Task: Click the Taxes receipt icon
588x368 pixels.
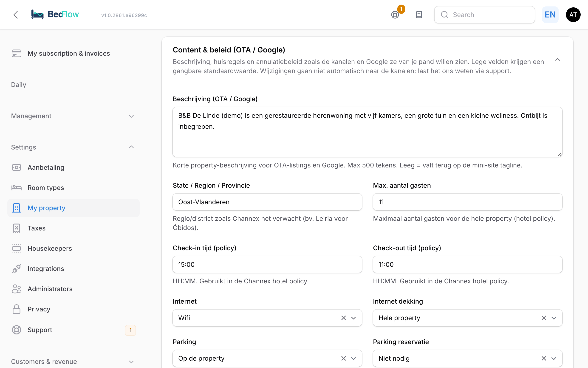Action: (17, 228)
